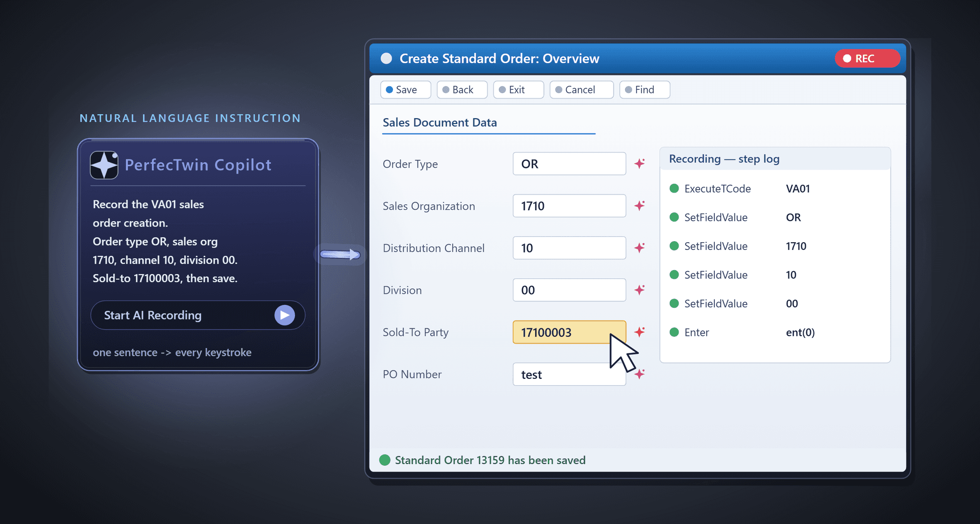
Task: Click the Division input field
Action: (569, 290)
